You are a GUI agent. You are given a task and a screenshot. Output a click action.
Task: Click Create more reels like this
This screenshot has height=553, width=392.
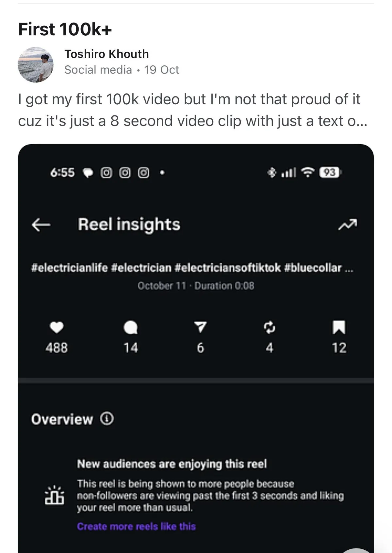coord(136,526)
